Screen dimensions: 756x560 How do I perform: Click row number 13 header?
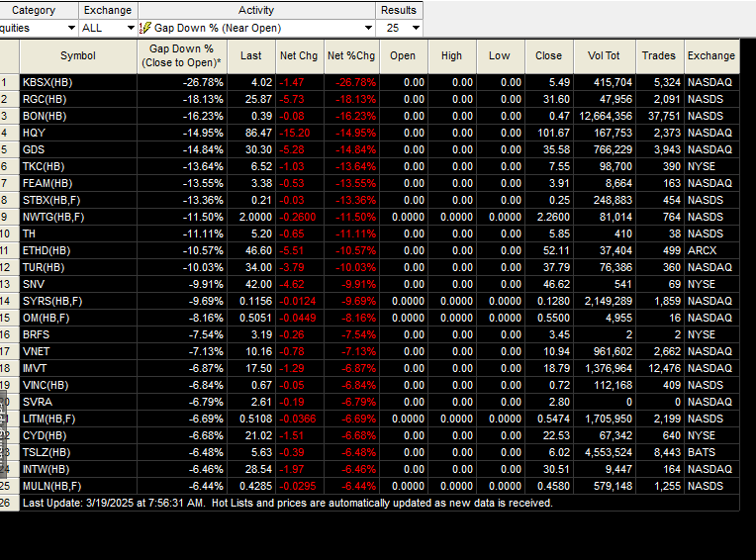pyautogui.click(x=9, y=284)
